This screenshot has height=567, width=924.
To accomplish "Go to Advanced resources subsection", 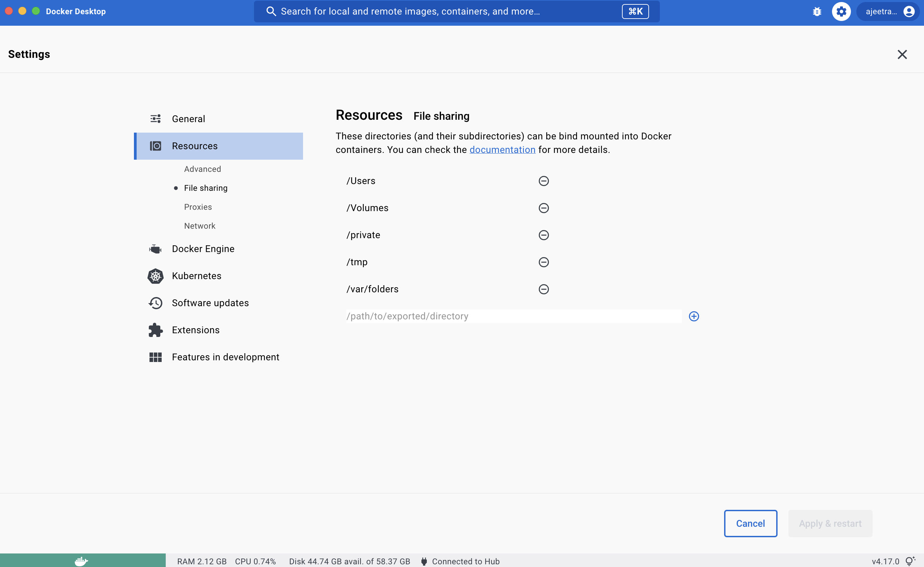I will [203, 169].
